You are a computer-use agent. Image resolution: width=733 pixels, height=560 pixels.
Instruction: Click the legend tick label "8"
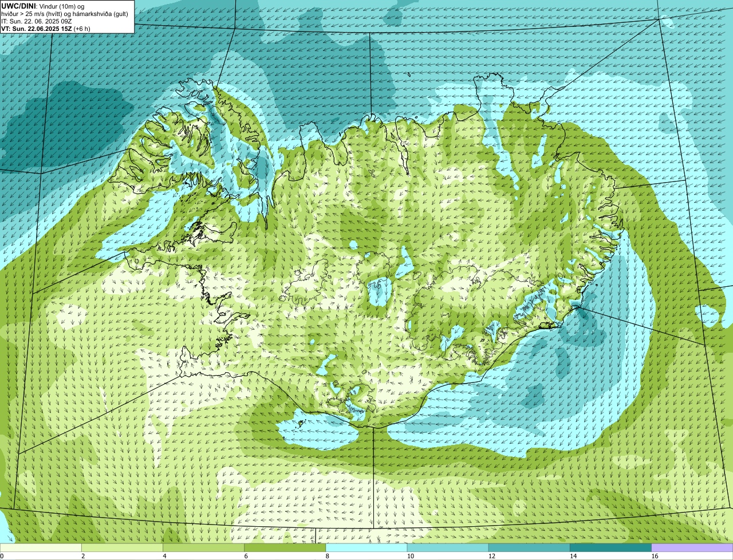(x=327, y=556)
